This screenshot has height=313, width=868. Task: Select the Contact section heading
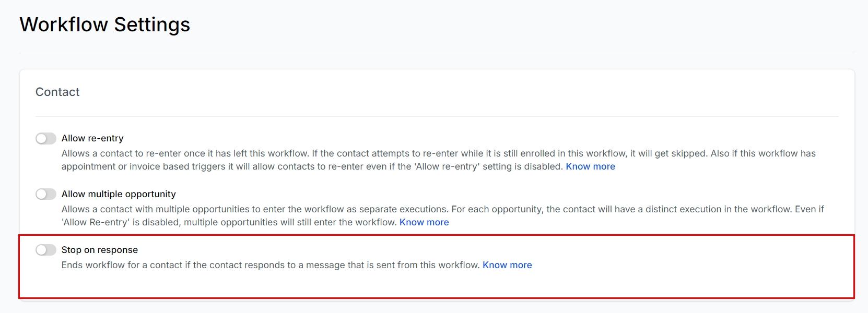coord(57,92)
